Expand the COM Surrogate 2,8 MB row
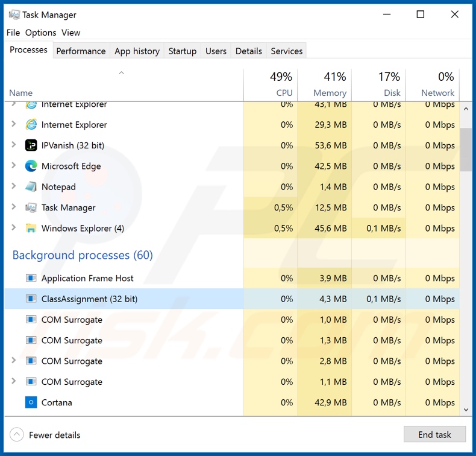 [13, 360]
